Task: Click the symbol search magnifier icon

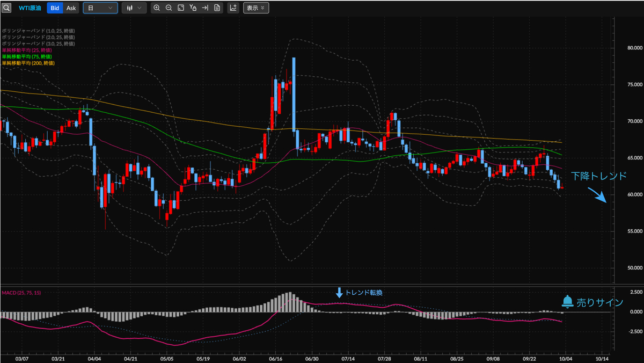Action: coord(6,8)
